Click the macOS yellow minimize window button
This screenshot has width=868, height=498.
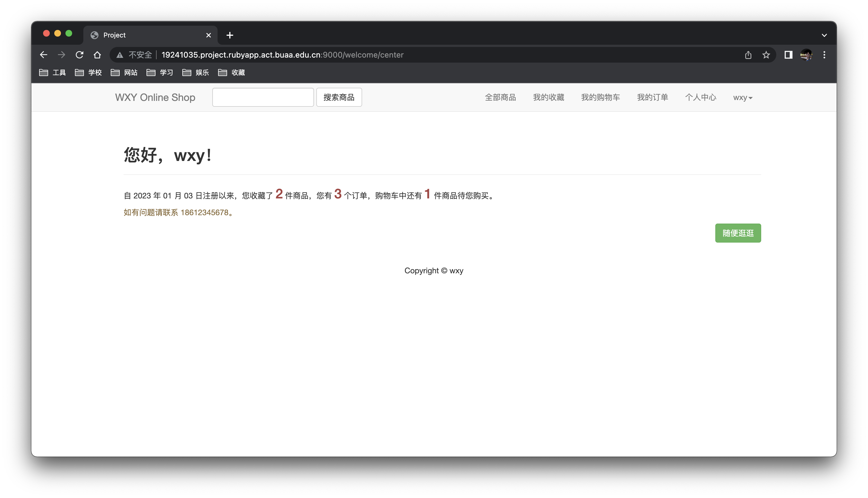point(58,34)
